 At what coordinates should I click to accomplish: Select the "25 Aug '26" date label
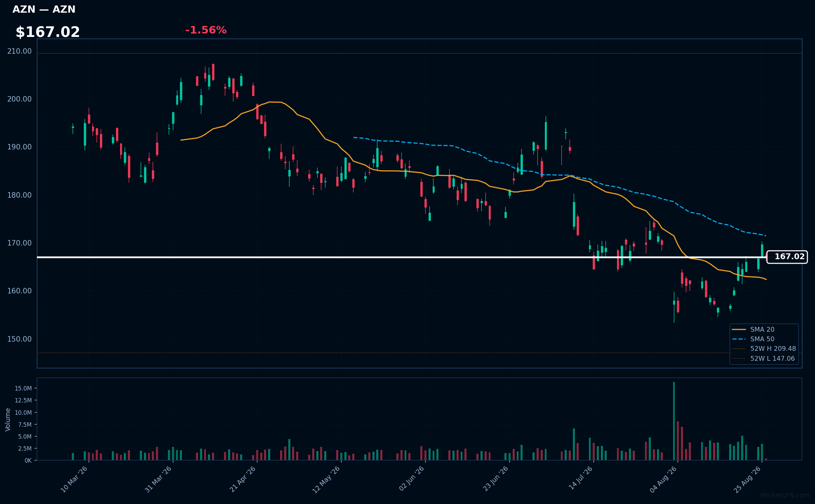coord(747,479)
